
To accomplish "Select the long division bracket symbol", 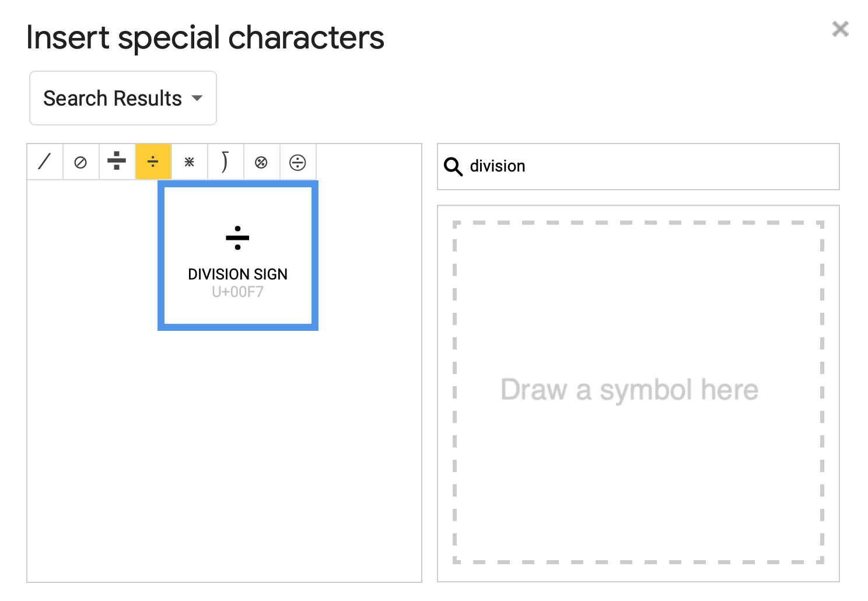I will 226,162.
